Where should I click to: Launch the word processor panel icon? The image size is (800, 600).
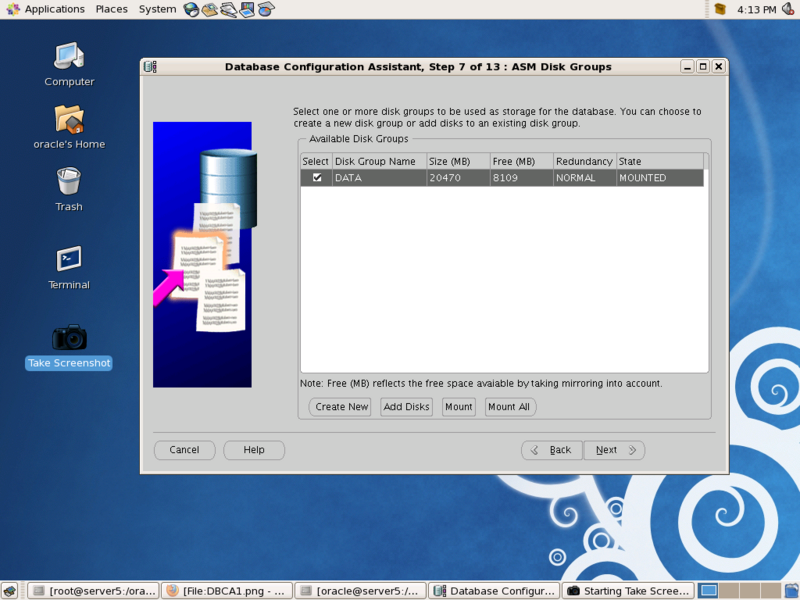[x=228, y=9]
